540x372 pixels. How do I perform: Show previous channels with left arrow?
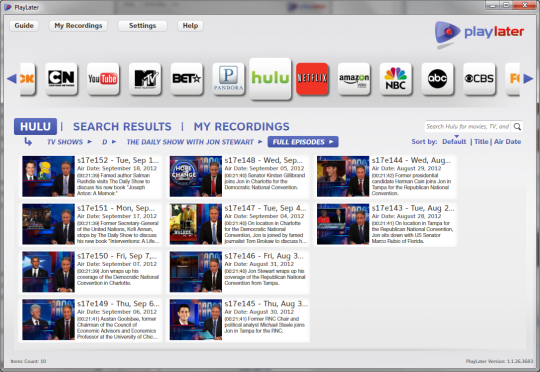pyautogui.click(x=12, y=79)
